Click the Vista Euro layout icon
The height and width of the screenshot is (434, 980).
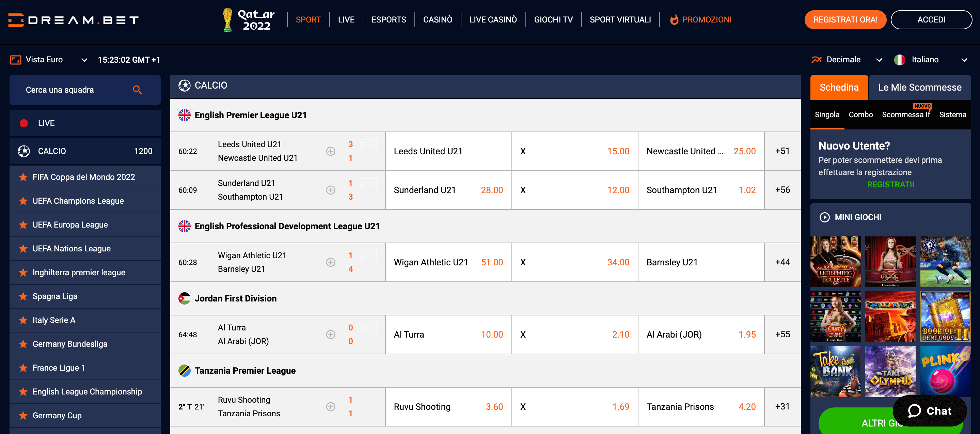(x=16, y=60)
